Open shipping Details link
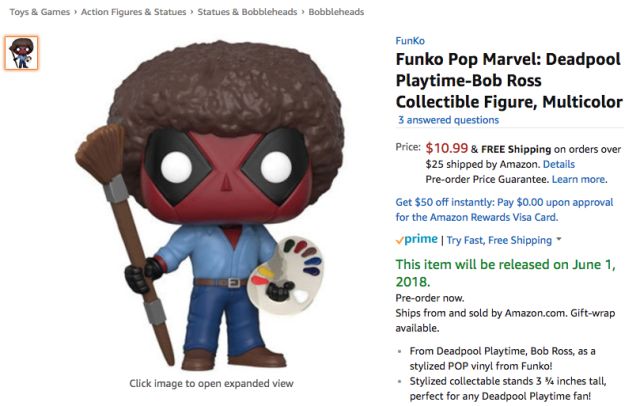This screenshot has width=640, height=406. tap(559, 164)
